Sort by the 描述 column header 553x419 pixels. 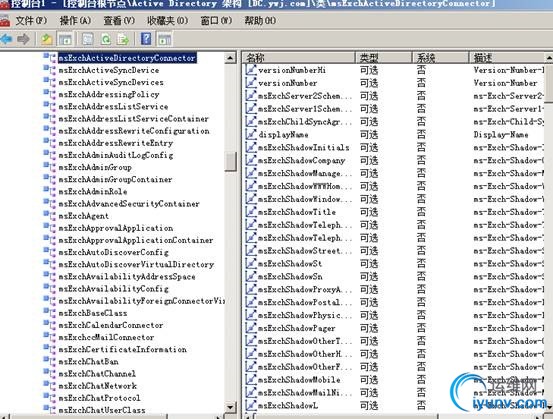tap(507, 57)
